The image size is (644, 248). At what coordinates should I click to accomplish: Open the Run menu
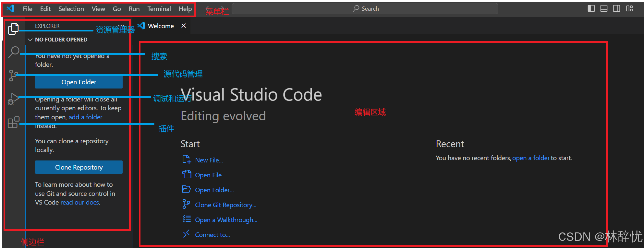pos(134,9)
